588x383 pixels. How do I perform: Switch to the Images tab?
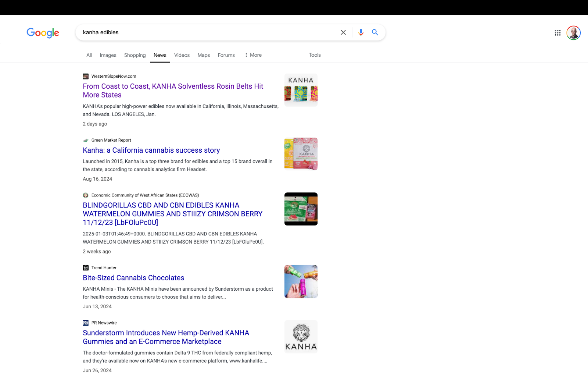coord(108,55)
